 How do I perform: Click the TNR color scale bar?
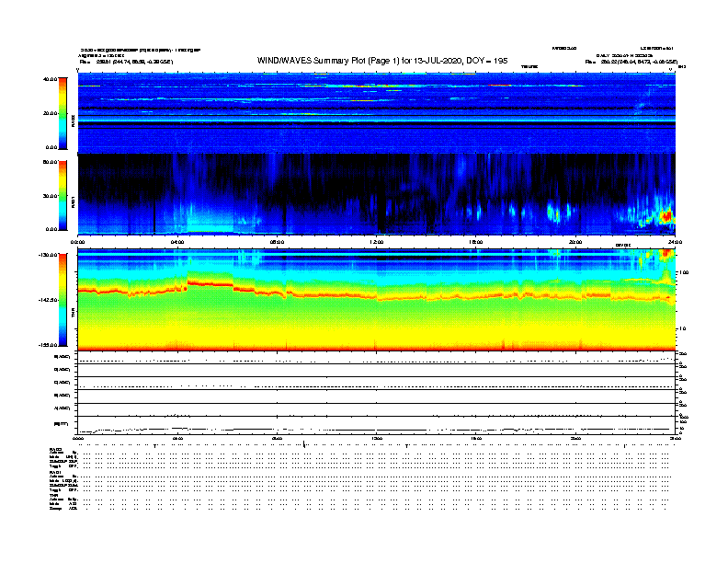(x=63, y=300)
